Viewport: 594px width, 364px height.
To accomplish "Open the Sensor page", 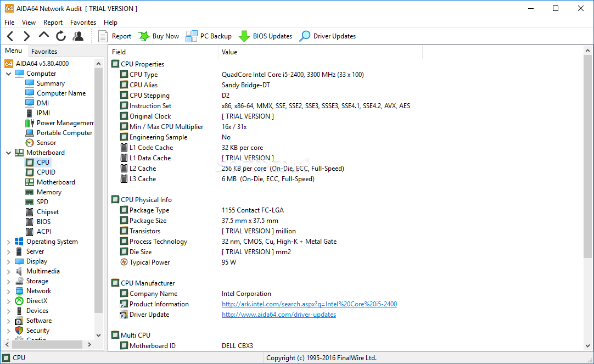I will pos(46,142).
